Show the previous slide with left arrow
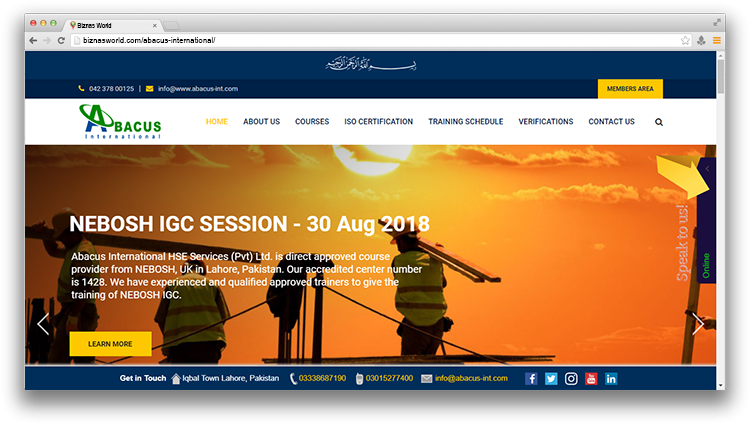 click(43, 325)
